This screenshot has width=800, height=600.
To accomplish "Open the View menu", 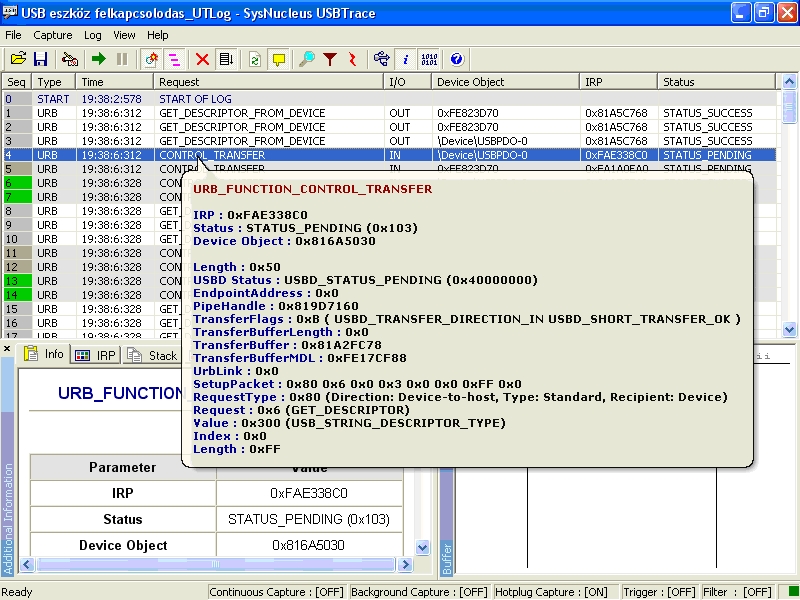I will pos(124,35).
